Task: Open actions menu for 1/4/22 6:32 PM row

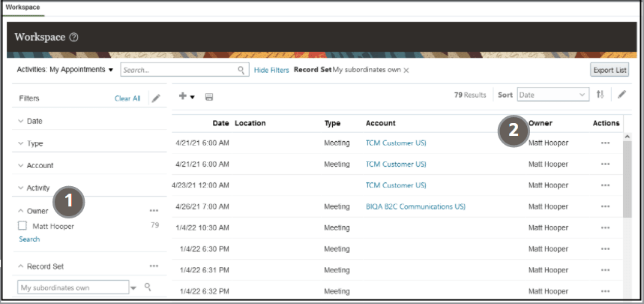Action: coord(605,291)
